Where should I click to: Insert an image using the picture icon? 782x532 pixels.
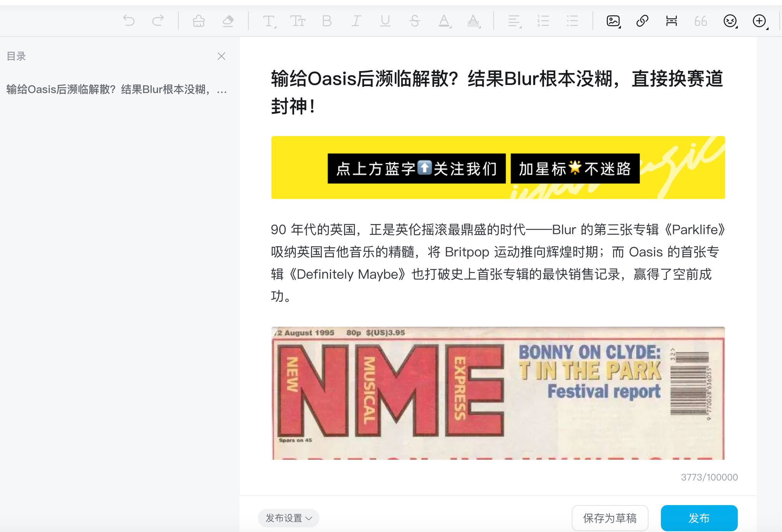point(612,21)
